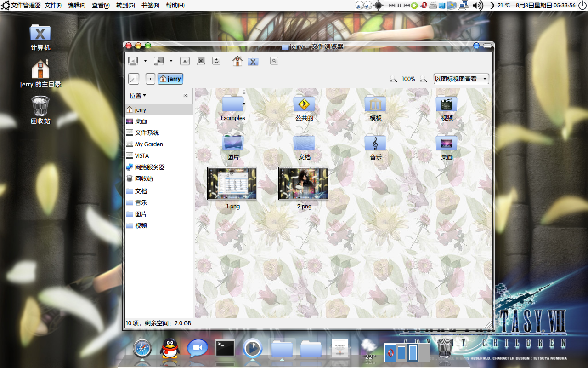Screen dimensions: 588x368
Task: Select jerry in the sidebar places
Action: pyautogui.click(x=159, y=109)
